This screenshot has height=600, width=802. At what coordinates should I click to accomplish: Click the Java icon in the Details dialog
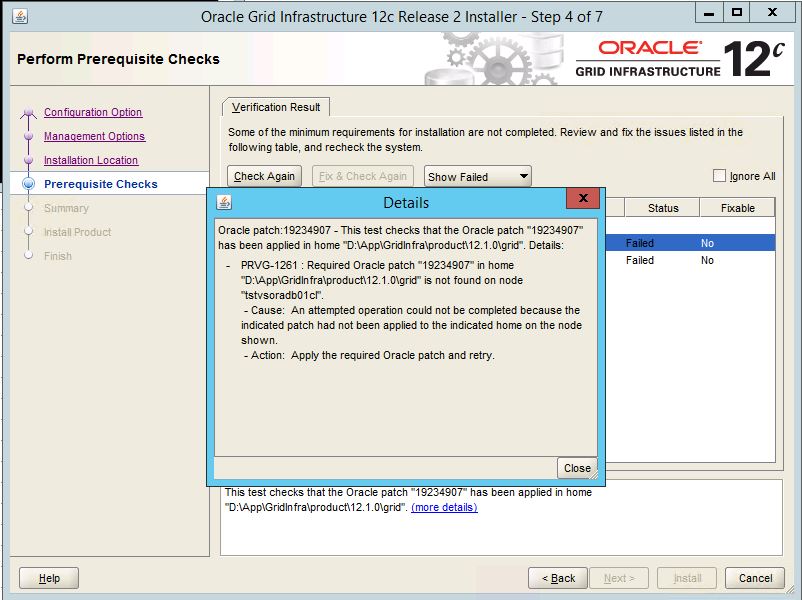coord(225,202)
